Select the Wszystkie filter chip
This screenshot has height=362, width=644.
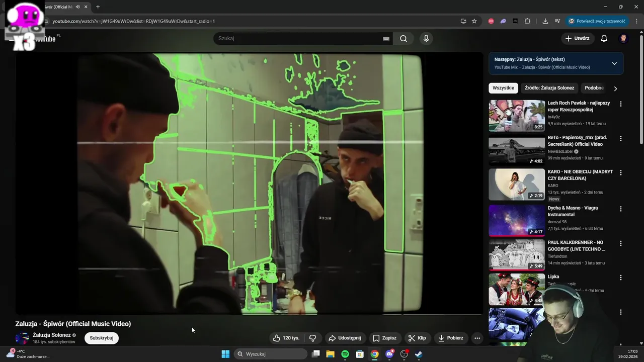pyautogui.click(x=503, y=88)
